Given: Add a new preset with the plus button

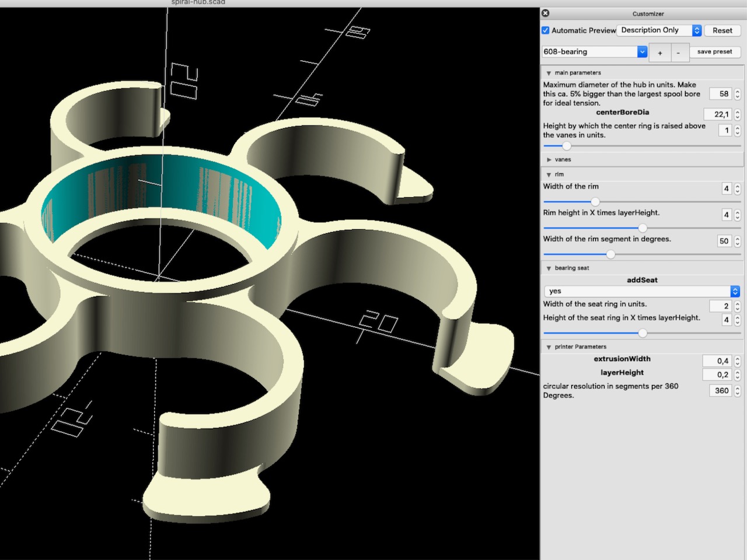Looking at the screenshot, I should [660, 52].
